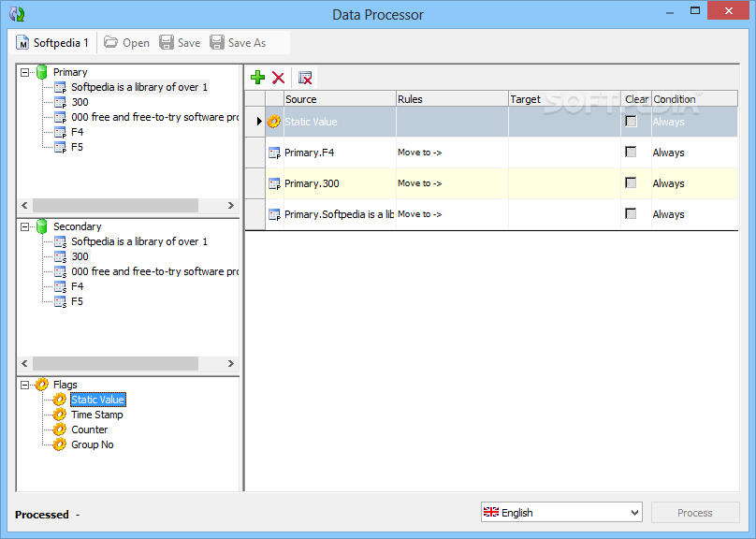Screen dimensions: 756x539
Task: Toggle Clear checkbox in Primary.Softpedia row
Action: tap(631, 213)
